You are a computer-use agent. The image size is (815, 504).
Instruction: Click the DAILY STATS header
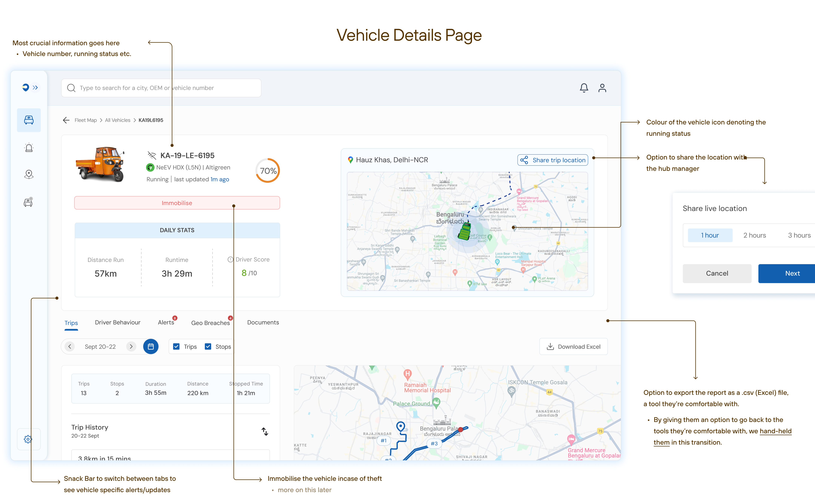177,230
